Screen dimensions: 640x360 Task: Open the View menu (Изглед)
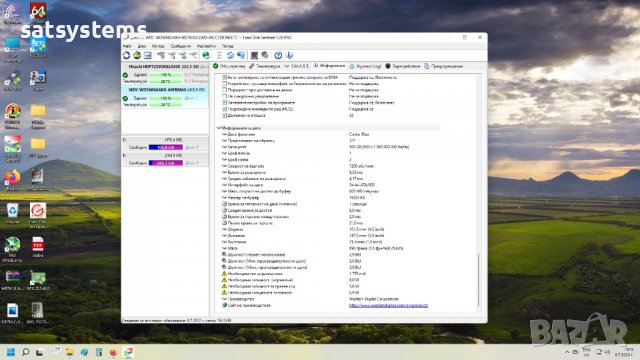(x=158, y=46)
